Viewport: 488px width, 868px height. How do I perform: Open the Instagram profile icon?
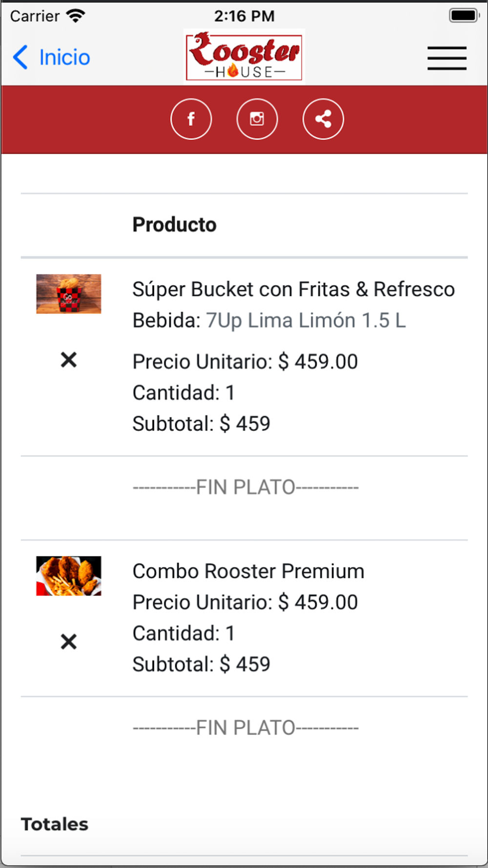tap(257, 119)
